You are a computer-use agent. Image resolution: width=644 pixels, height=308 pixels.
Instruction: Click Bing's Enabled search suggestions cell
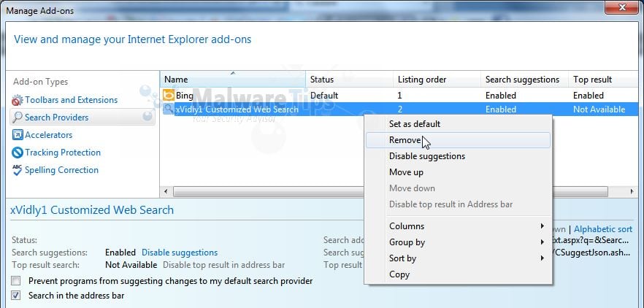(x=501, y=96)
